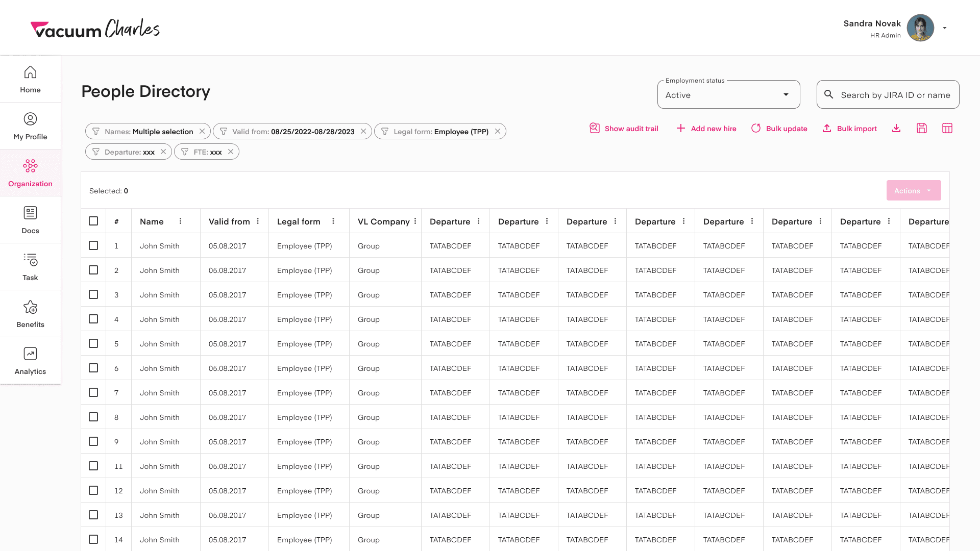
Task: Click Bulk import
Action: [849, 129]
